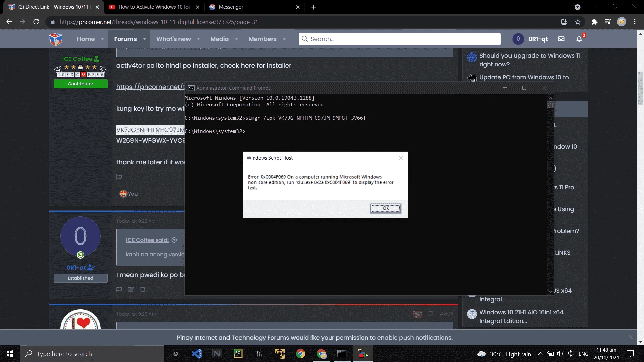Open the Chrome three-dot menu

pos(635,22)
